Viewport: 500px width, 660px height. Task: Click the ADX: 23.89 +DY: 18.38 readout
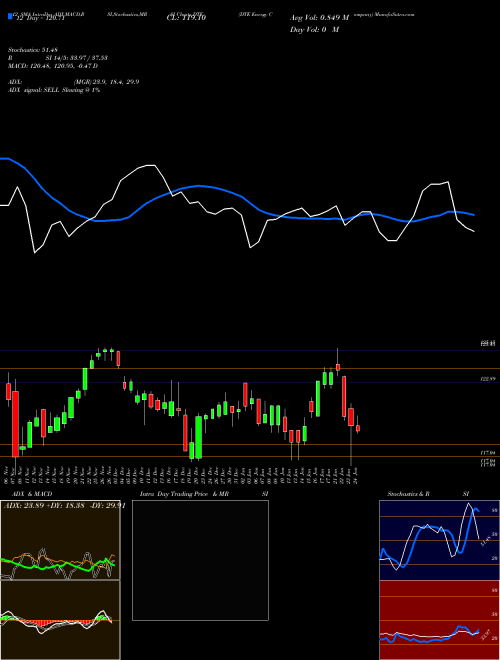pos(63,506)
